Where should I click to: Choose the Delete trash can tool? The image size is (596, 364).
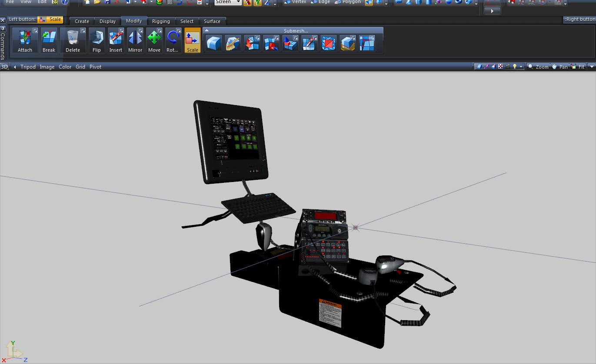click(73, 40)
